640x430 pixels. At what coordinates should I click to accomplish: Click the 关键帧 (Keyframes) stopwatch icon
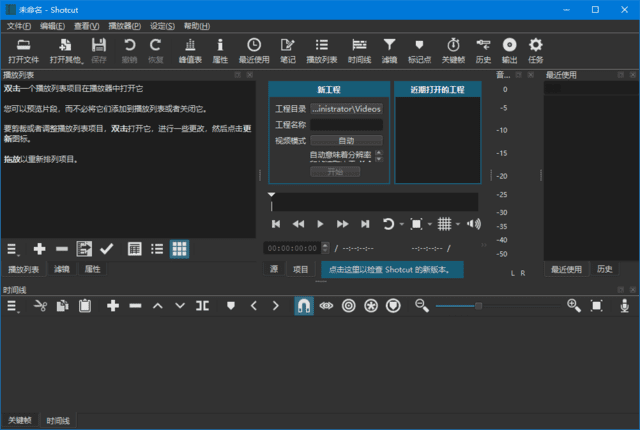[453, 49]
